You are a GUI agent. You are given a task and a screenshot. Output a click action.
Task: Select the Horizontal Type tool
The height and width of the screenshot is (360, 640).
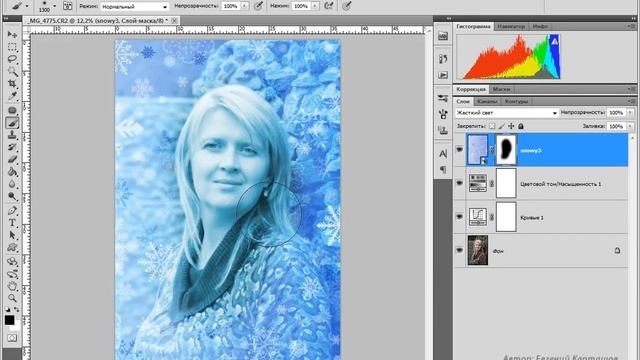pos(12,223)
